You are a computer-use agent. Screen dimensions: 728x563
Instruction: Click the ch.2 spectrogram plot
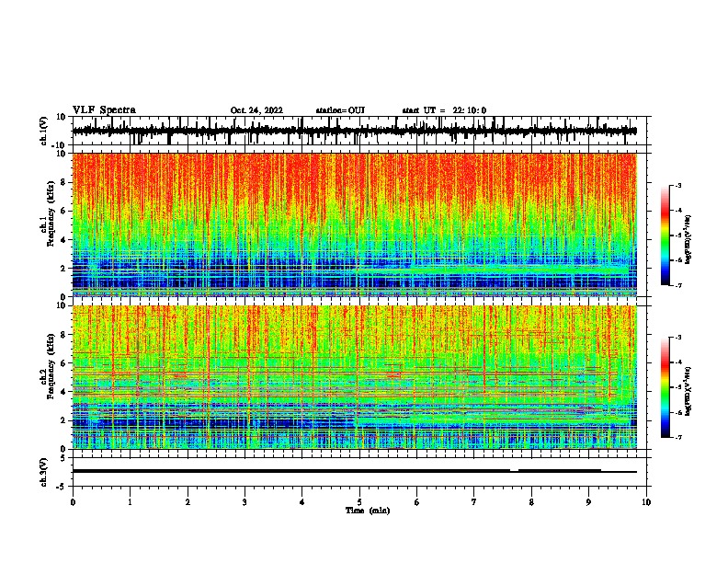point(355,377)
